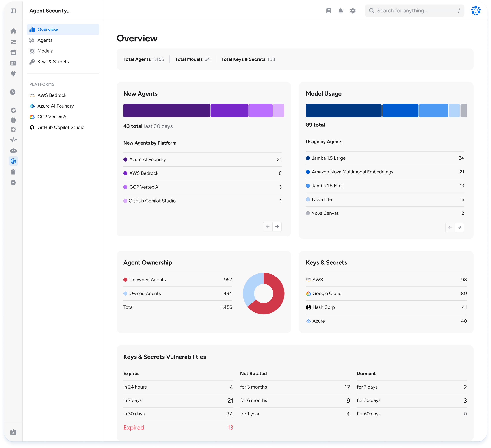The height and width of the screenshot is (448, 491).
Task: Click the plug integrations icon in rail
Action: point(13,74)
